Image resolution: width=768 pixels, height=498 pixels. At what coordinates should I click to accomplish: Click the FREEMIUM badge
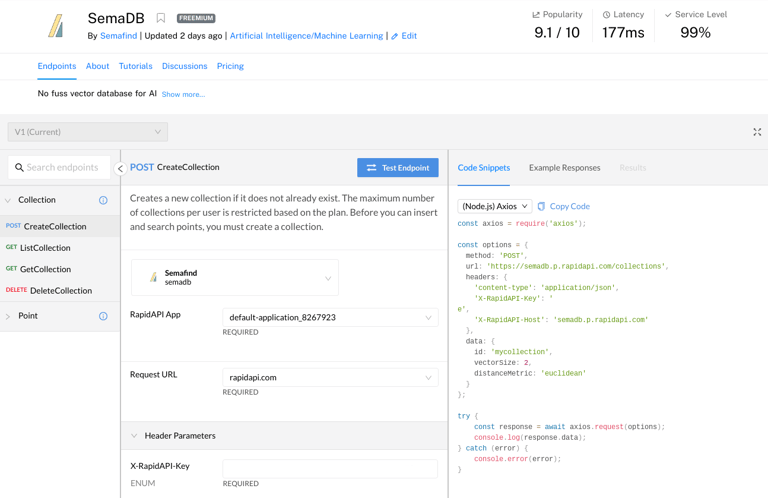coord(196,18)
